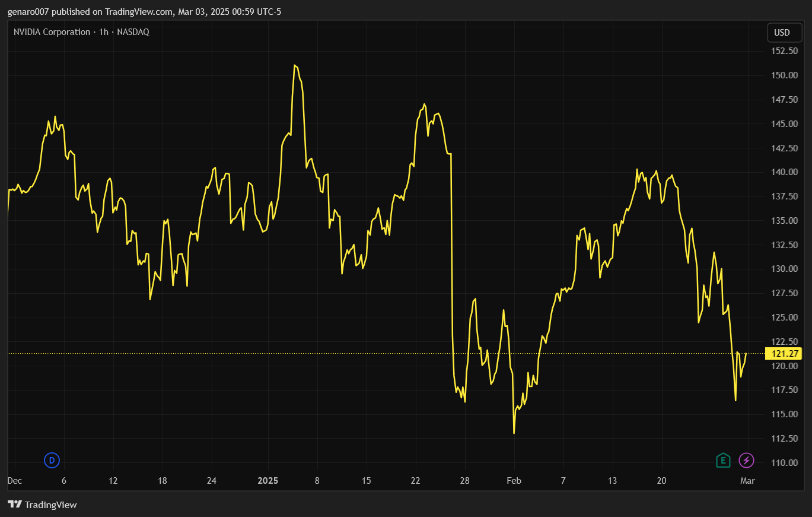Click the 28 date label on time axis

click(465, 481)
